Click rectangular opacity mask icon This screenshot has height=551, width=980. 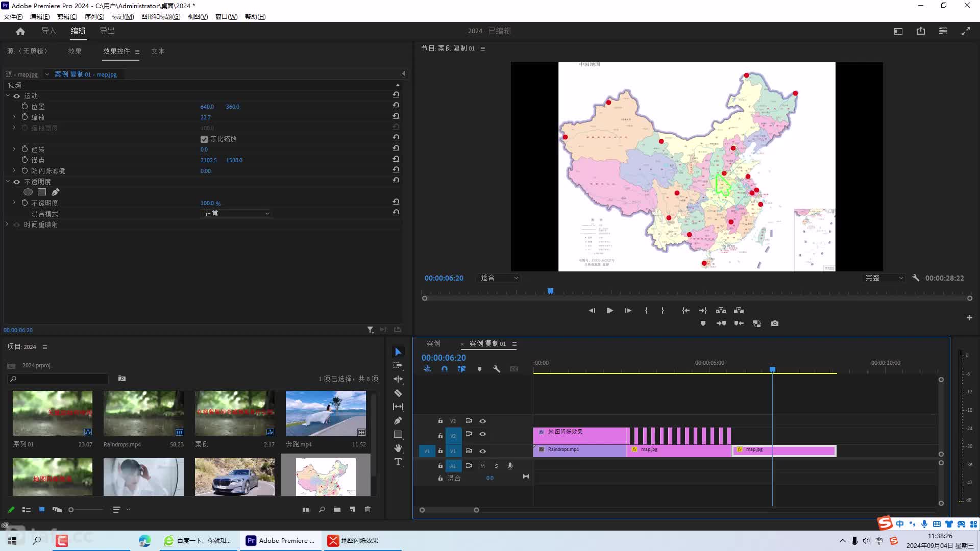(42, 192)
